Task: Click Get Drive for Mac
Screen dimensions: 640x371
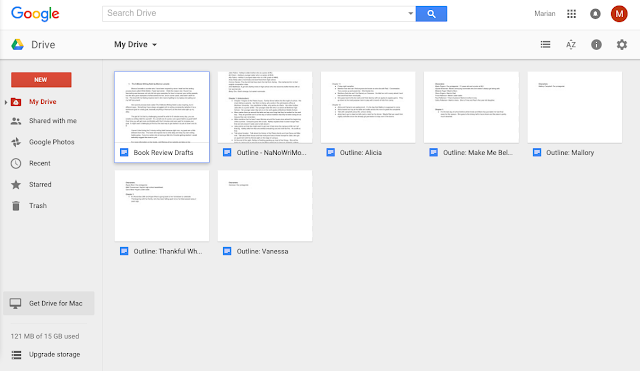Action: 49,303
